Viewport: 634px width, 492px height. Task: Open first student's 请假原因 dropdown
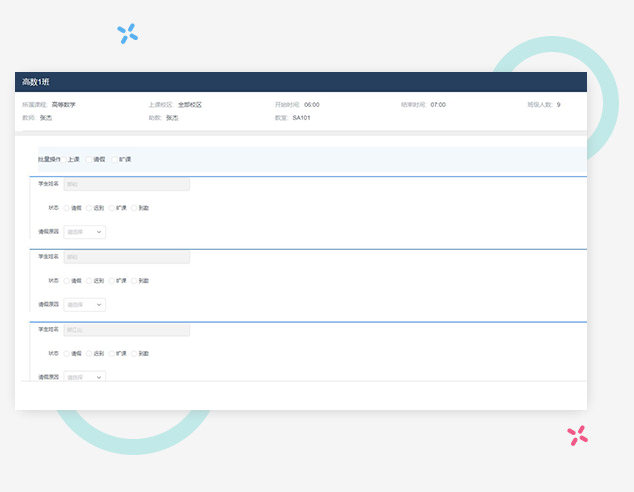pos(85,232)
